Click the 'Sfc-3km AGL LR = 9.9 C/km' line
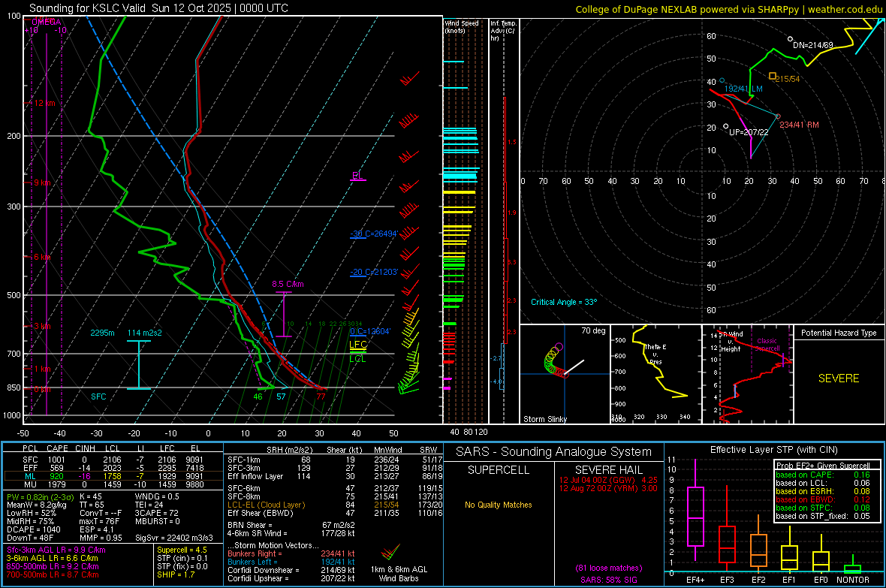886x588 pixels. 56,550
